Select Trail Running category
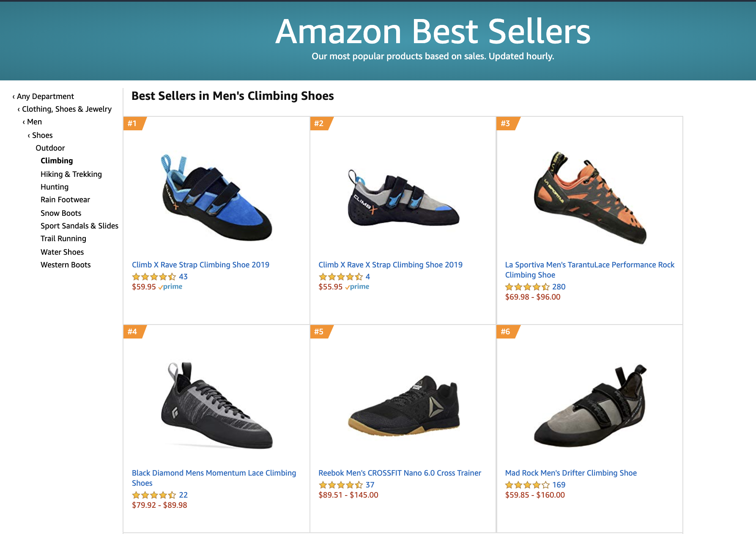Screen dimensions: 756x534 point(63,239)
